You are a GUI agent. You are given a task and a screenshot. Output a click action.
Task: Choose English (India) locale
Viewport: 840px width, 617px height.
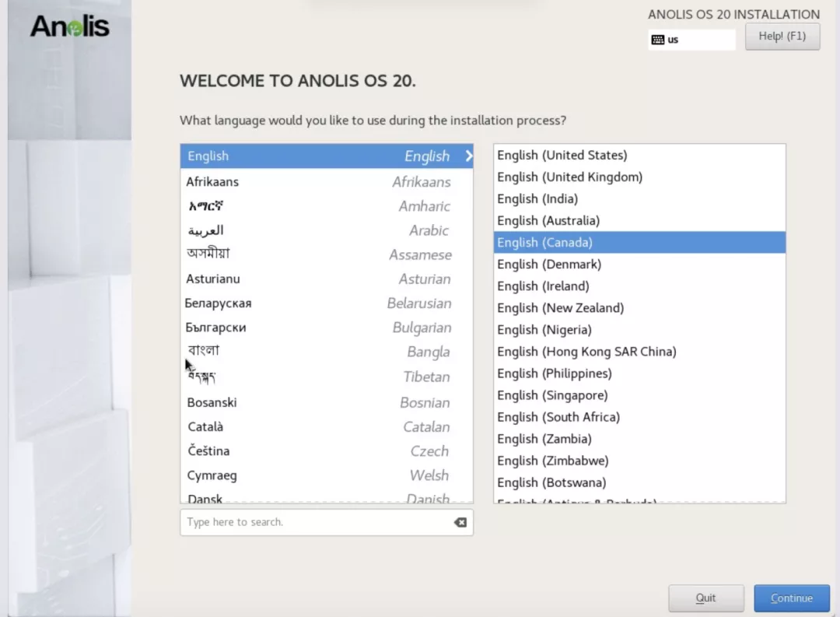click(x=639, y=199)
